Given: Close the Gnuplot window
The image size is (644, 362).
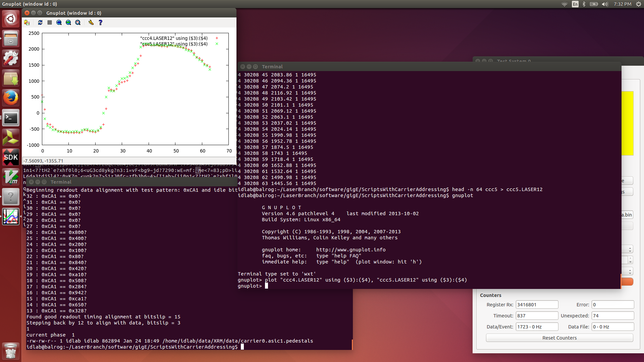Looking at the screenshot, I should tap(27, 13).
